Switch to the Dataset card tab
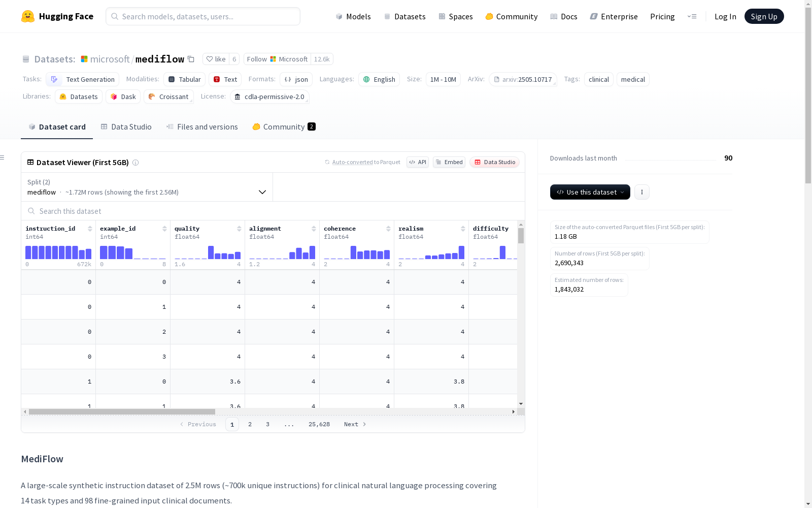 click(x=57, y=127)
